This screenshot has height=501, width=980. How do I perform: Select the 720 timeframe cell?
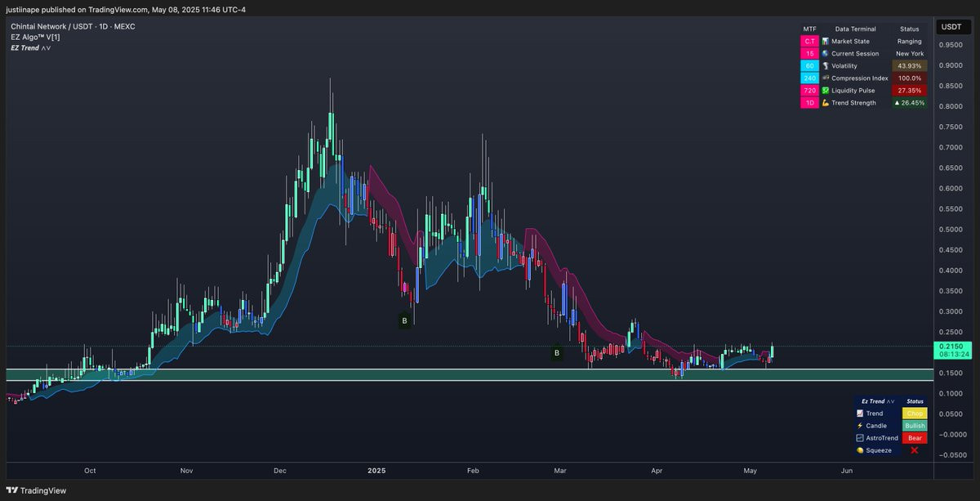pos(809,90)
